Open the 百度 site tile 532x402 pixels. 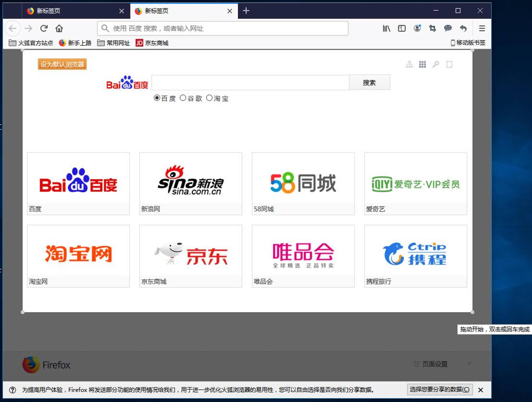tap(78, 184)
